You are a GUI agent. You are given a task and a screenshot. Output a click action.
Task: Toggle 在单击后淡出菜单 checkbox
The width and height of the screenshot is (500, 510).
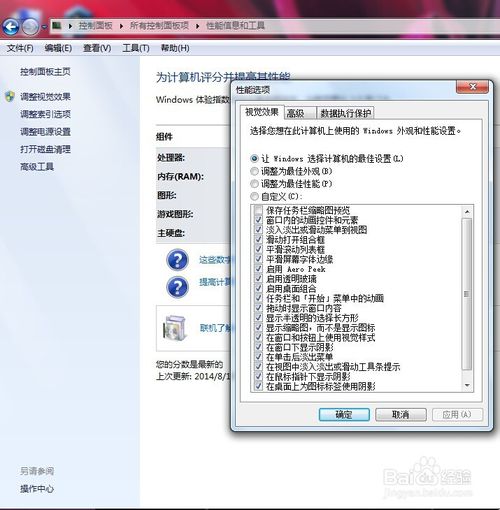(x=258, y=357)
